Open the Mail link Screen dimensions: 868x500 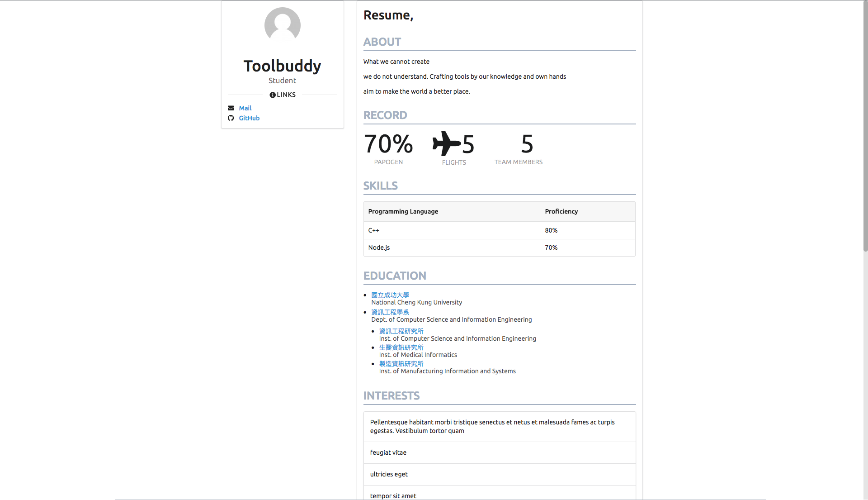(x=245, y=108)
